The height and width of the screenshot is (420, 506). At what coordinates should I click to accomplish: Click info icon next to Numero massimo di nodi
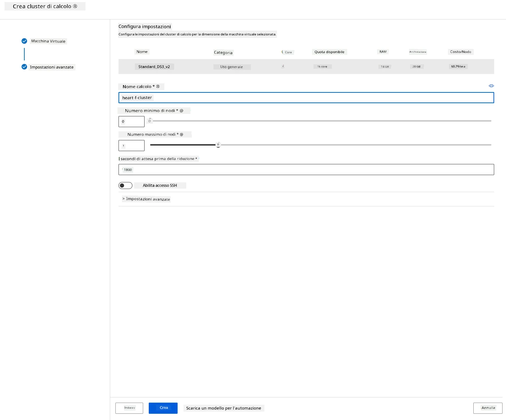coord(181,134)
